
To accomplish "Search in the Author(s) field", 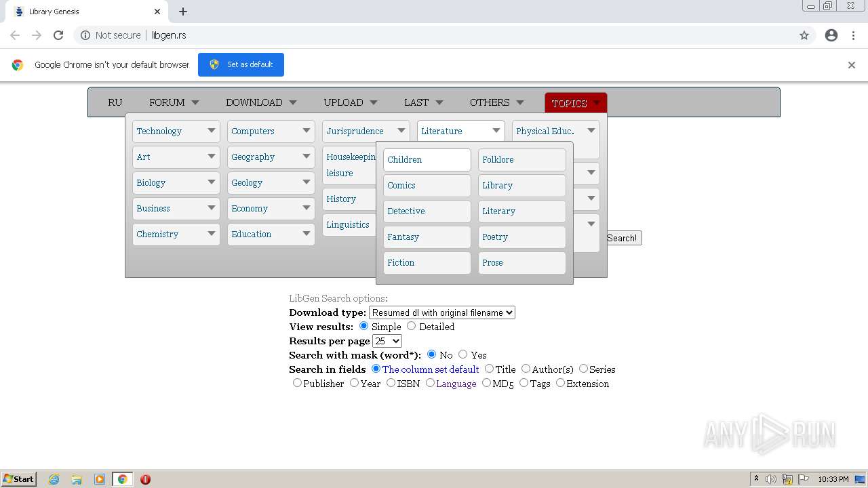I will tap(526, 369).
